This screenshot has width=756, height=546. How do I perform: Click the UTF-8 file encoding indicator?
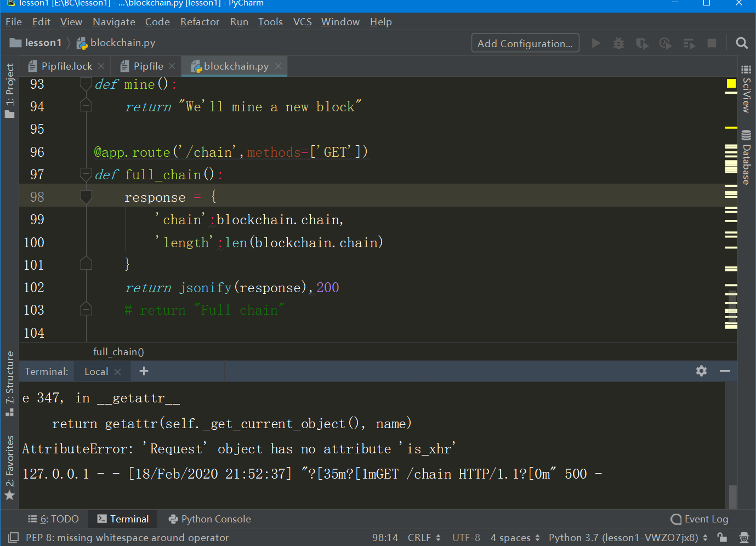466,538
